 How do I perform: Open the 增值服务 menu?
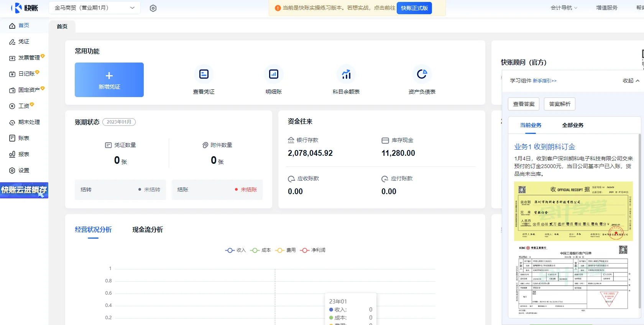pos(607,8)
